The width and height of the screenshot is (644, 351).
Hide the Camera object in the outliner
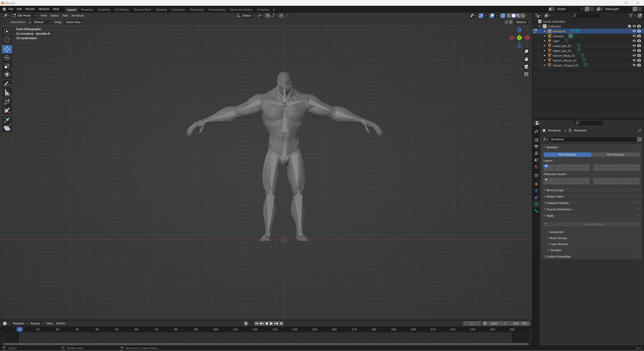tap(634, 36)
